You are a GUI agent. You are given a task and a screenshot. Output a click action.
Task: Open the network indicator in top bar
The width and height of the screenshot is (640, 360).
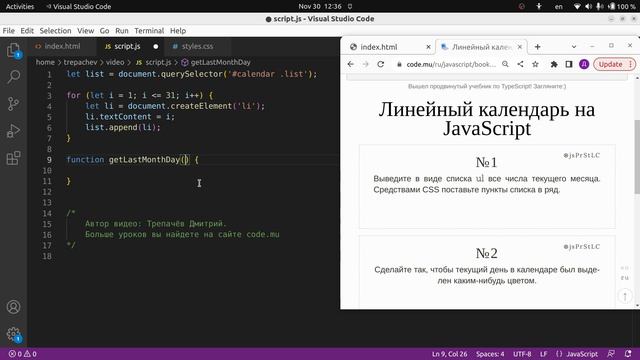point(577,7)
